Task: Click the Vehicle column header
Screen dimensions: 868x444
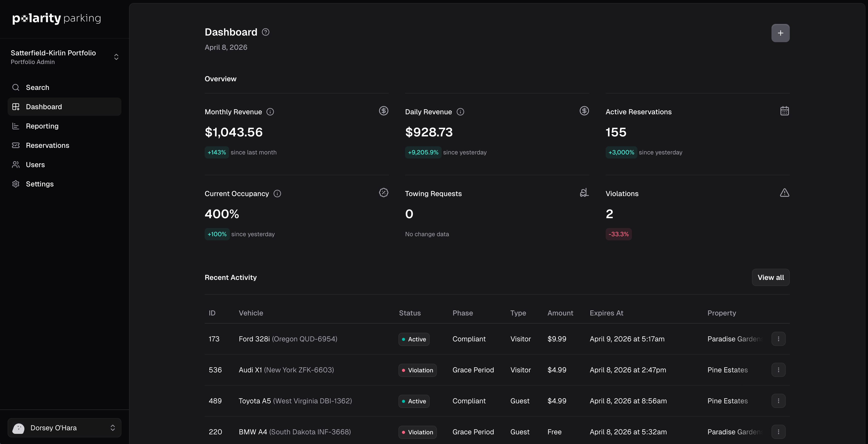Action: (251, 313)
